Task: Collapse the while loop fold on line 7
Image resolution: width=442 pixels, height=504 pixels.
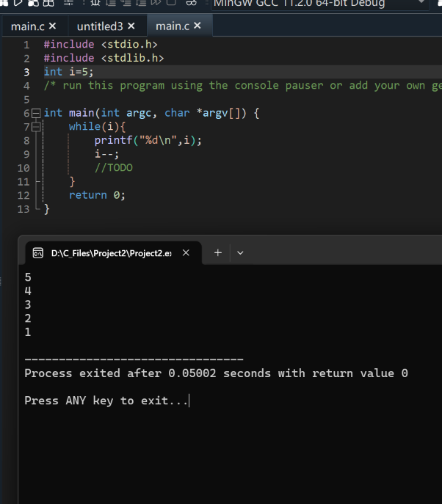Action: coord(36,127)
